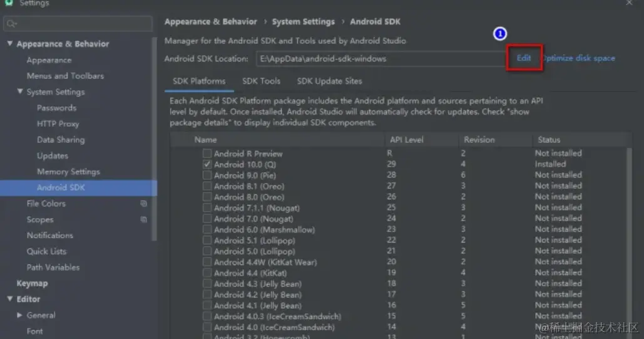Sort the table by API Level column

pos(407,140)
